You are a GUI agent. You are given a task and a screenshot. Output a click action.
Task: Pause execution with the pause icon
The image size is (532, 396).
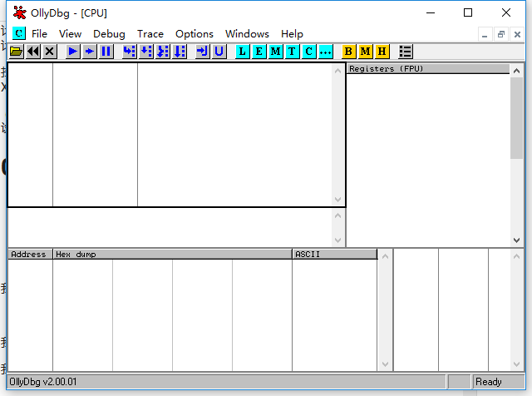click(106, 52)
